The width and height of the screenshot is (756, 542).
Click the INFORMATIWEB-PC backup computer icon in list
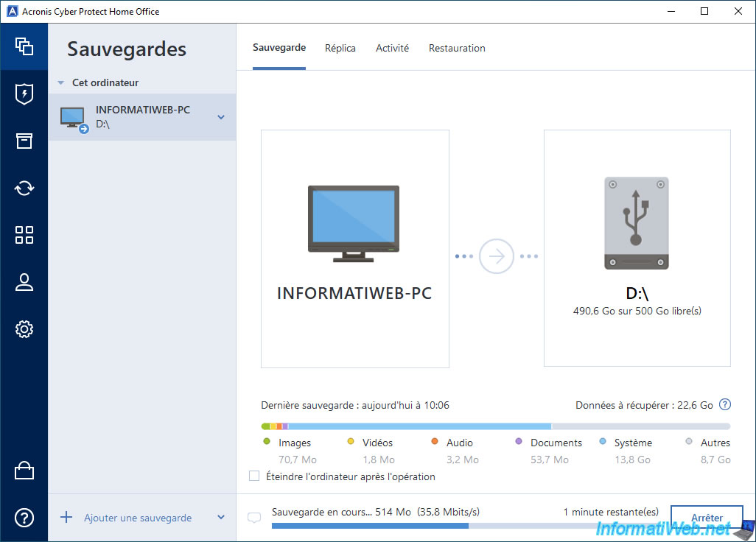pos(74,119)
